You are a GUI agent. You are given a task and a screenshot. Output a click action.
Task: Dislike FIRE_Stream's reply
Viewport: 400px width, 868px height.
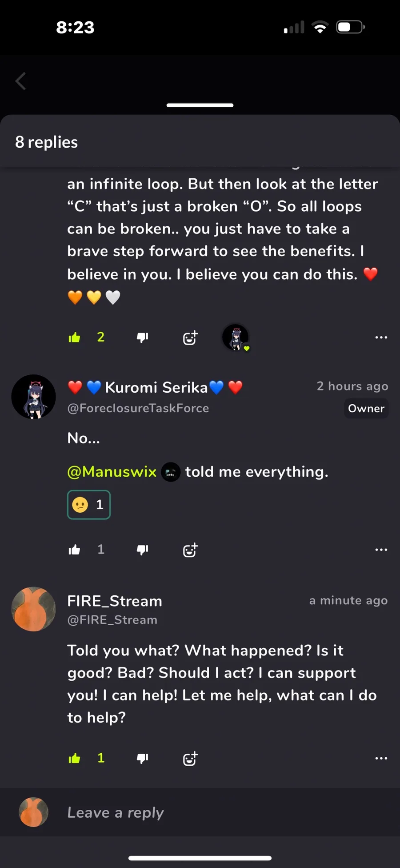[x=142, y=758]
